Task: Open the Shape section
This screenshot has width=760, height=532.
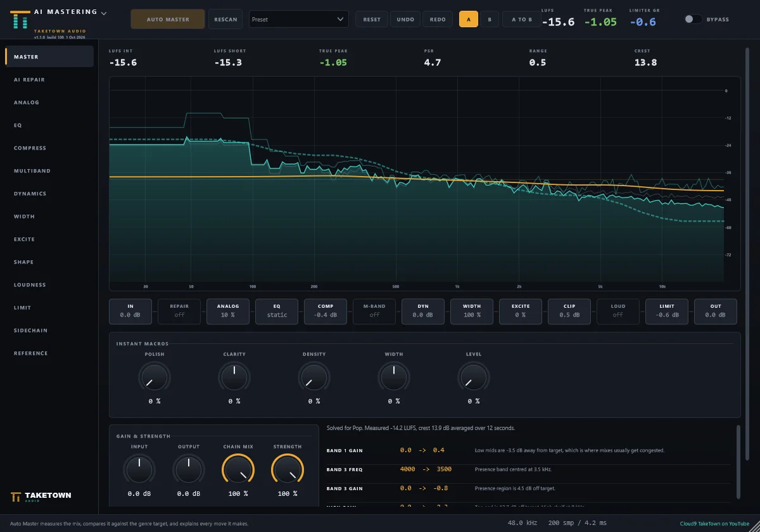Action: click(x=49, y=262)
